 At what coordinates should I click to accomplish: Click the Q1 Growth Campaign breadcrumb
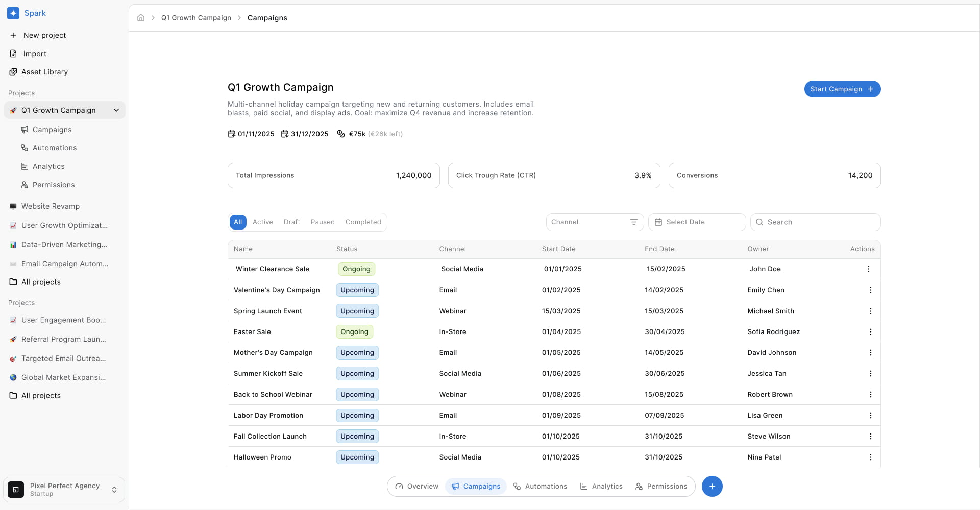(196, 18)
